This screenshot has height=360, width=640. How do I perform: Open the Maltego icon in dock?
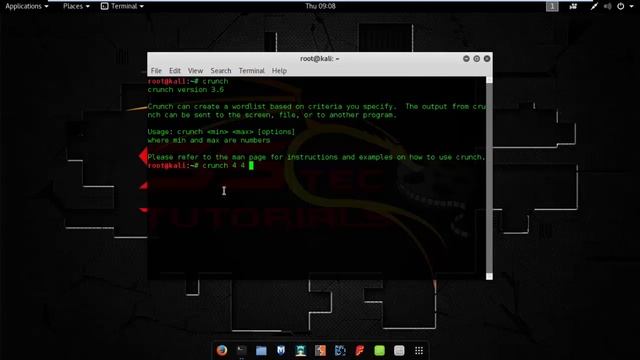(340, 351)
